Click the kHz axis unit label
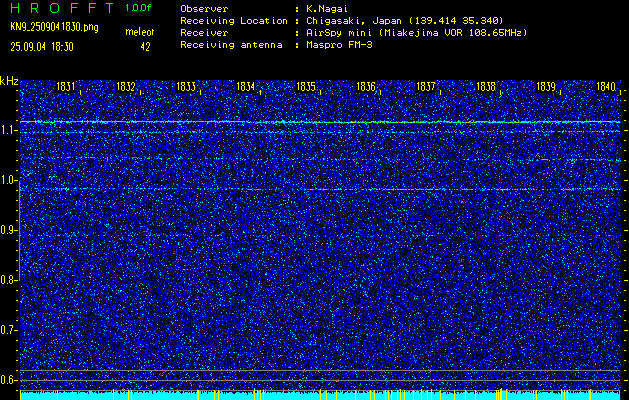This screenshot has height=400, width=629. [x=9, y=81]
